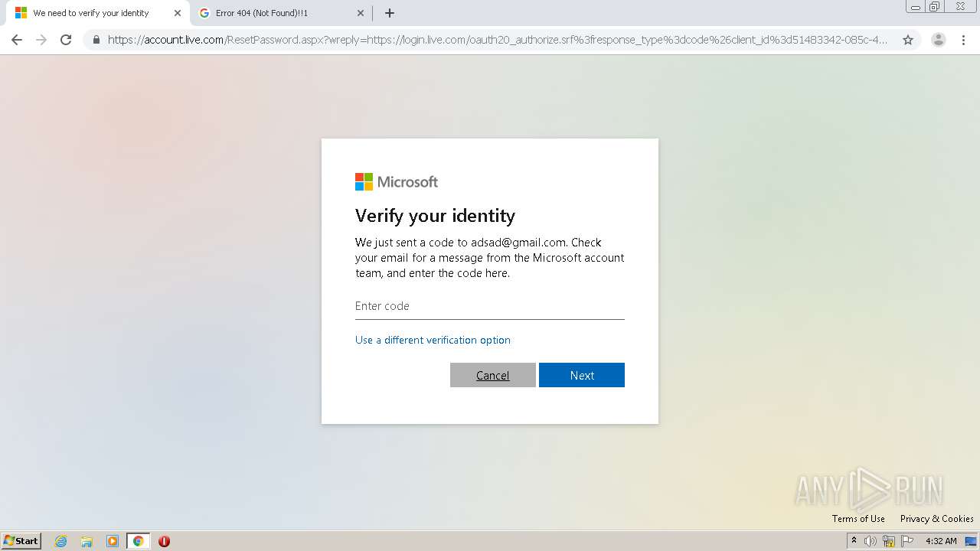This screenshot has height=551, width=980.
Task: Open a new tab with plus button
Action: click(390, 13)
